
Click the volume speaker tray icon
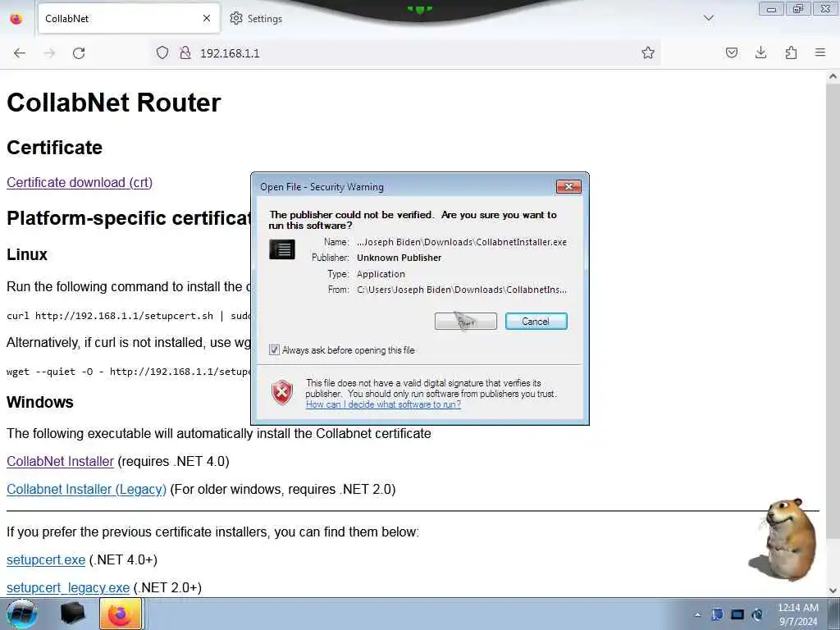pos(757,614)
